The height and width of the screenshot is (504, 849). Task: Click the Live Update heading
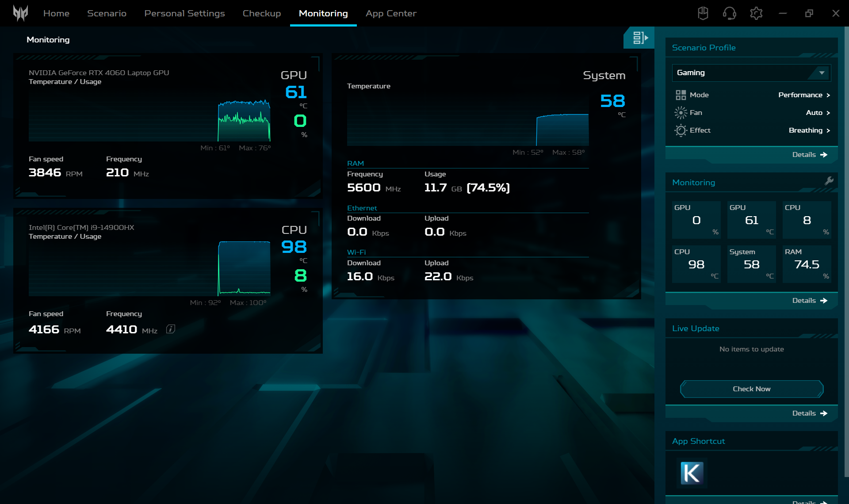[x=696, y=328]
